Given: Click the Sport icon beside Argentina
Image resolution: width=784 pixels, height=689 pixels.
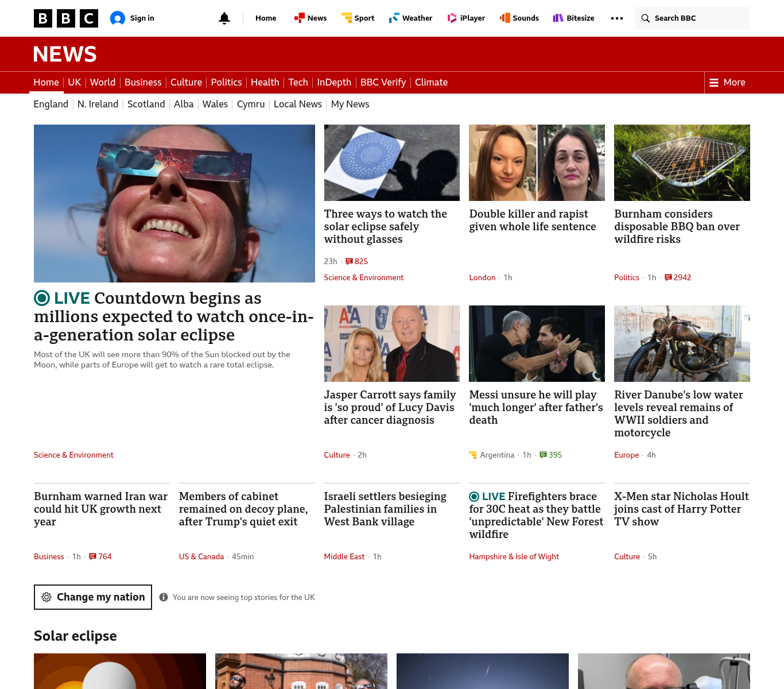Looking at the screenshot, I should (473, 455).
